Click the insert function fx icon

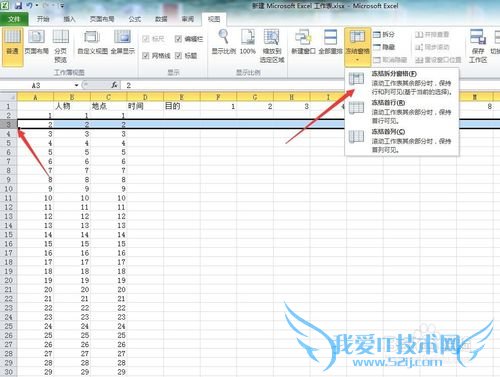coord(114,85)
